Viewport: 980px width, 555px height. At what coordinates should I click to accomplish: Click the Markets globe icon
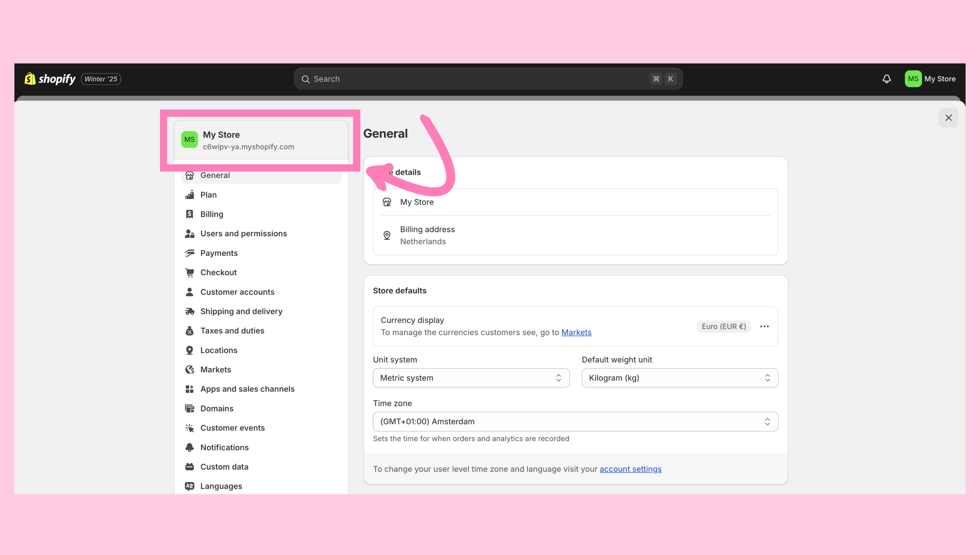point(190,369)
